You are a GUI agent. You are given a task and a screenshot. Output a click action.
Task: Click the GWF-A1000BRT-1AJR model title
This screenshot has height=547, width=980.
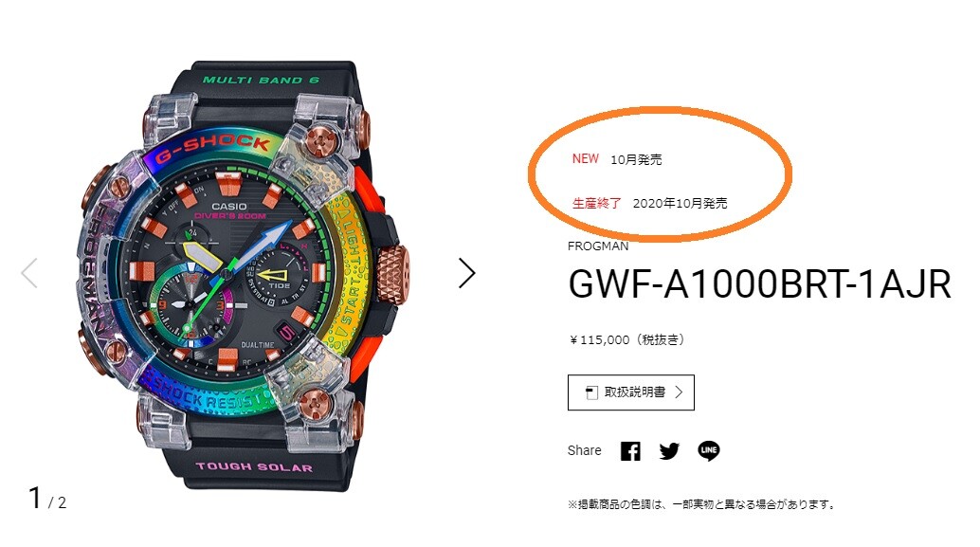759,284
